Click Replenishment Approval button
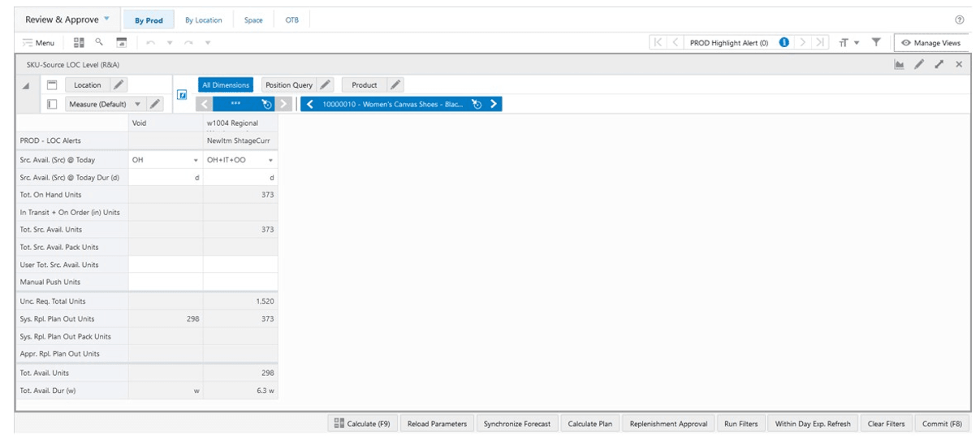The image size is (980, 445). point(669,424)
